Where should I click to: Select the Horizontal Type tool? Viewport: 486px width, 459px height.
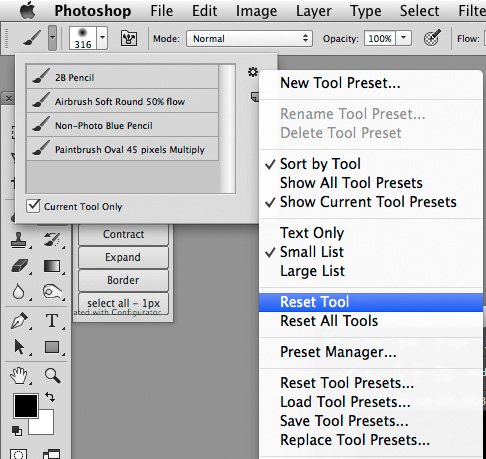pyautogui.click(x=52, y=321)
